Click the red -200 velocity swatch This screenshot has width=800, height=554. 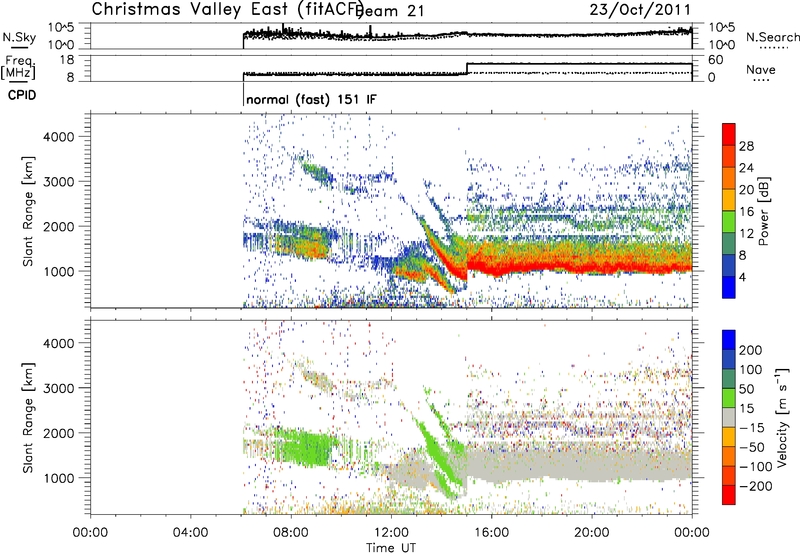[x=729, y=495]
